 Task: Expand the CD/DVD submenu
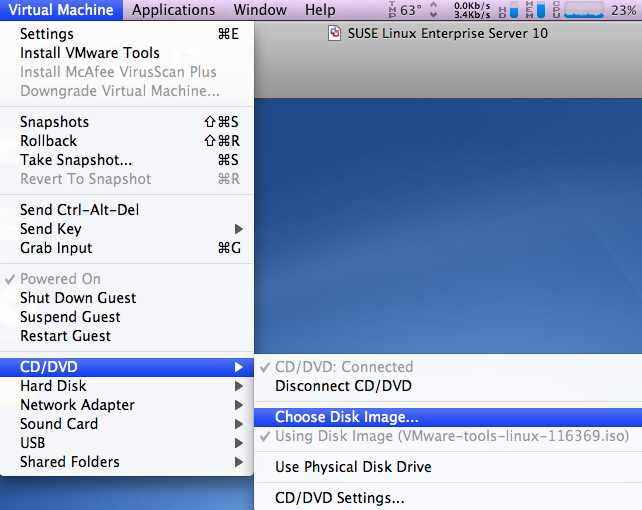127,367
